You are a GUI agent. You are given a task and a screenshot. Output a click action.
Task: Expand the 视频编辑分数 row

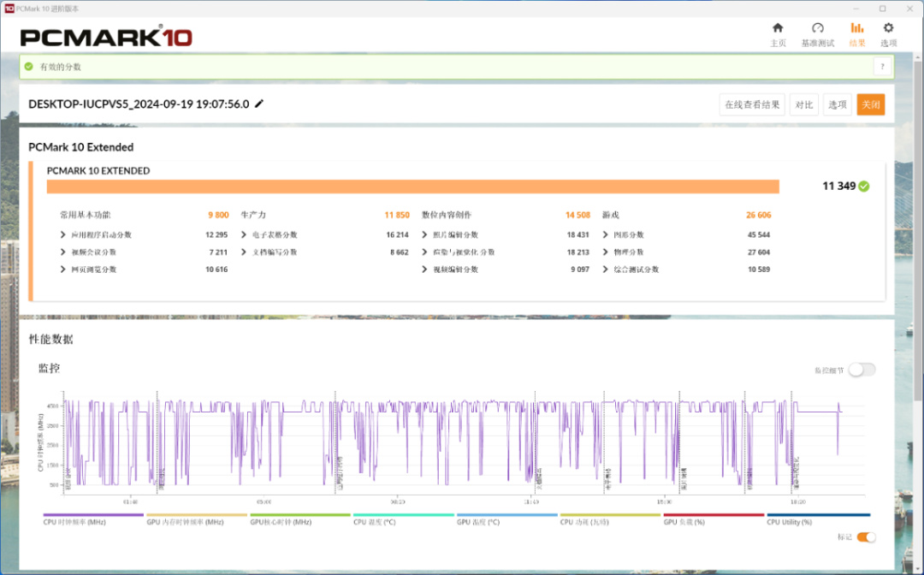tap(424, 270)
